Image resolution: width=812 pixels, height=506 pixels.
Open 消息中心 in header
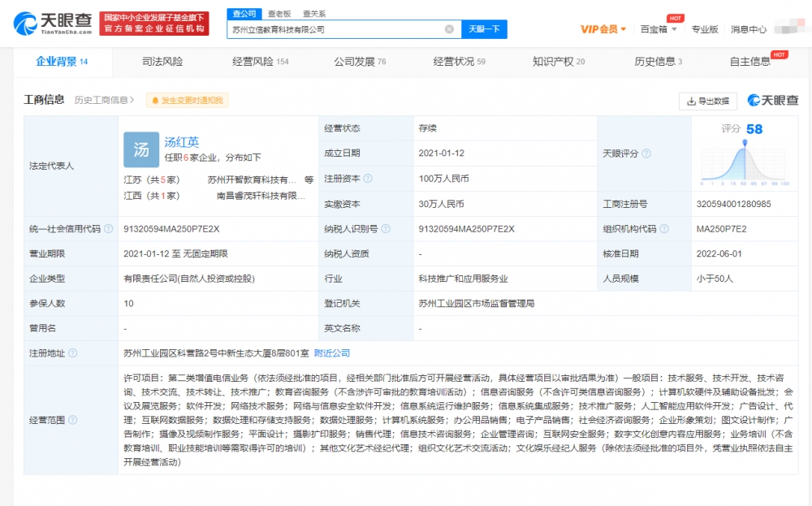[749, 29]
